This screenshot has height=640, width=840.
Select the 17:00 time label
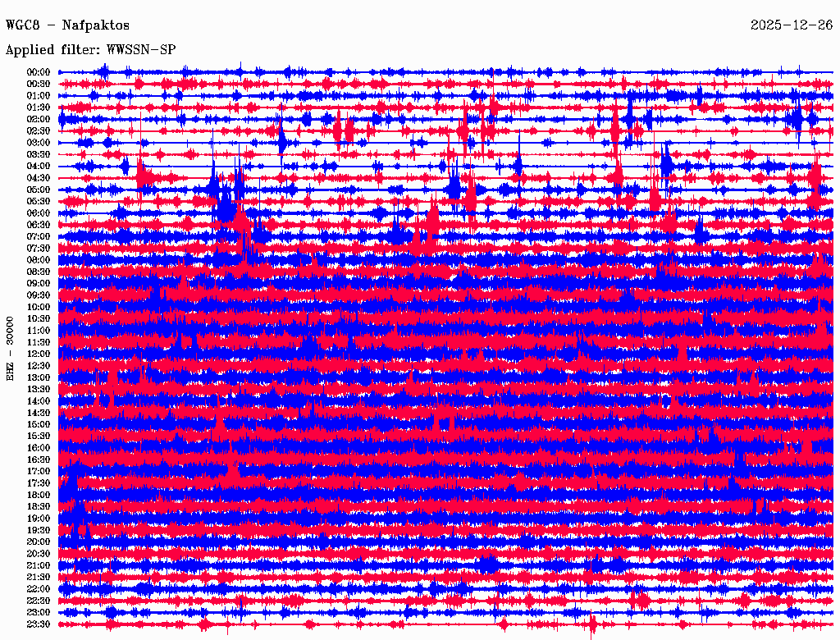point(39,472)
